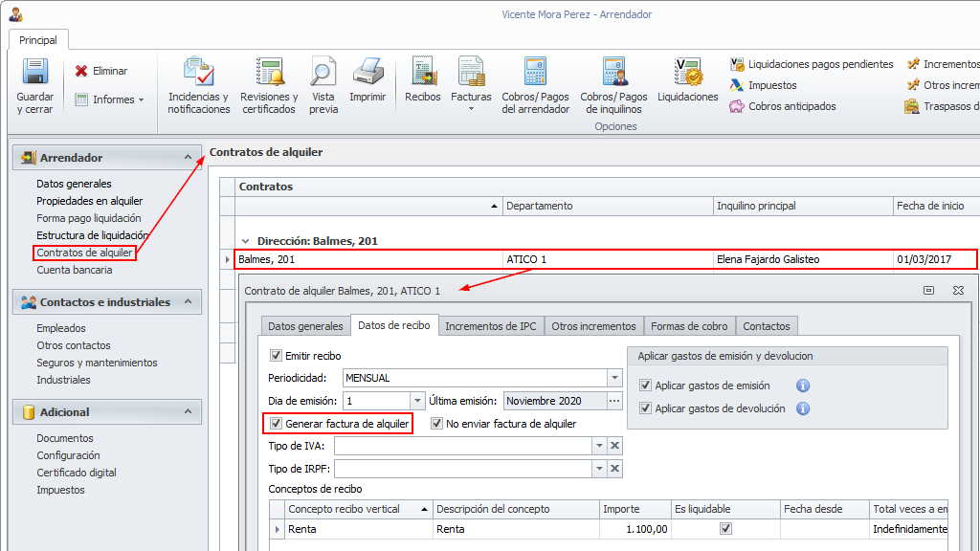This screenshot has height=551, width=980.
Task: Switch to Incrementos de IPC tab
Action: pos(491,326)
